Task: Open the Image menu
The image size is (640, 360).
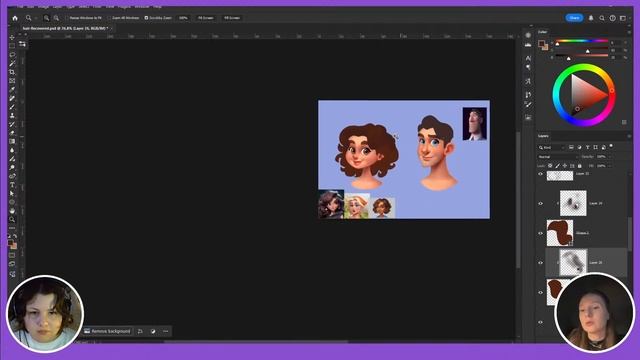Action: (44, 7)
